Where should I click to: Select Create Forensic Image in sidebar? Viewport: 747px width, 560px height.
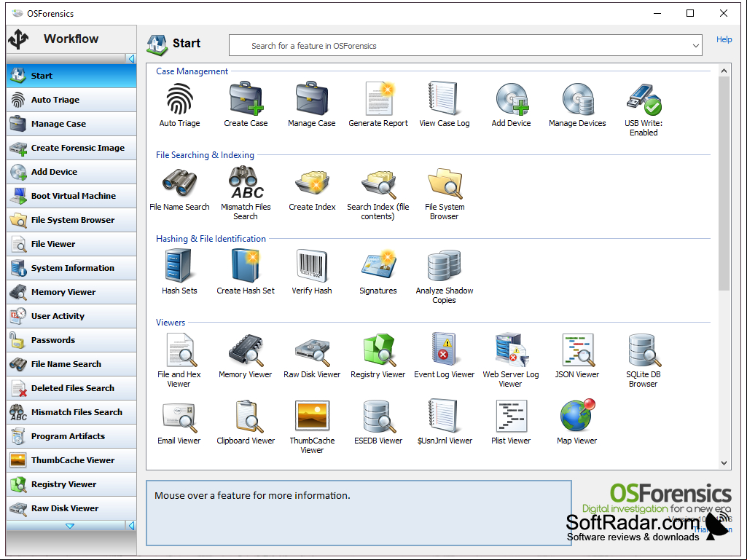(x=71, y=148)
